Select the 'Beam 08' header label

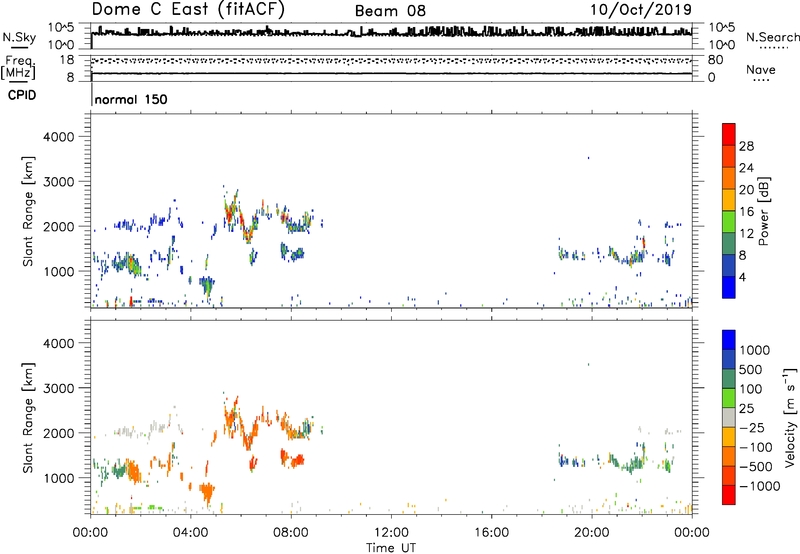coord(390,11)
